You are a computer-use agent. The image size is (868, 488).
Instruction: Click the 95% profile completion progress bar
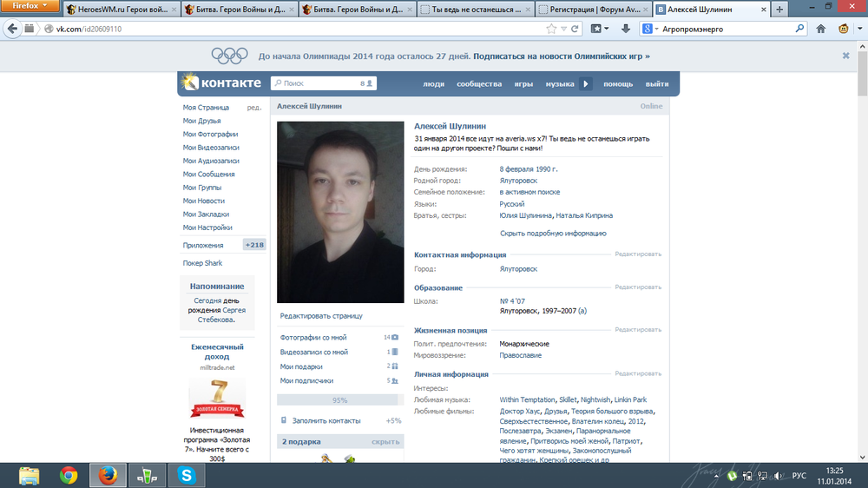coord(339,400)
